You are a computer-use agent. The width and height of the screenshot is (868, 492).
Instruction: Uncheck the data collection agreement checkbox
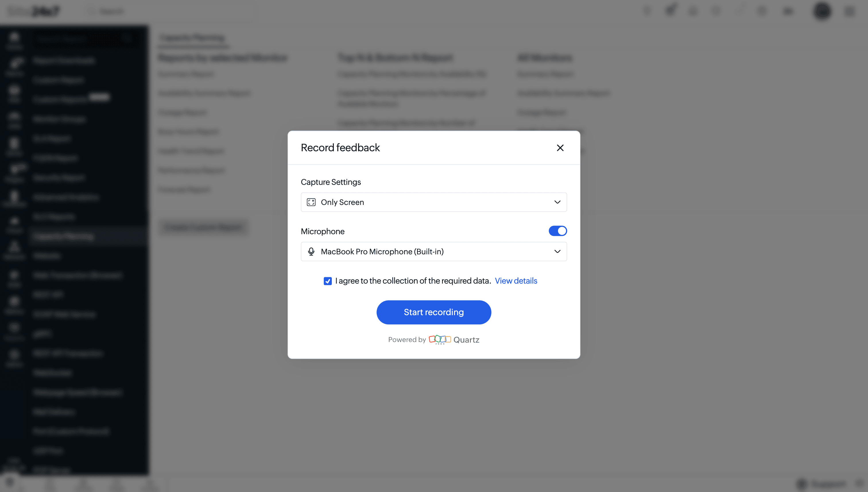[328, 281]
